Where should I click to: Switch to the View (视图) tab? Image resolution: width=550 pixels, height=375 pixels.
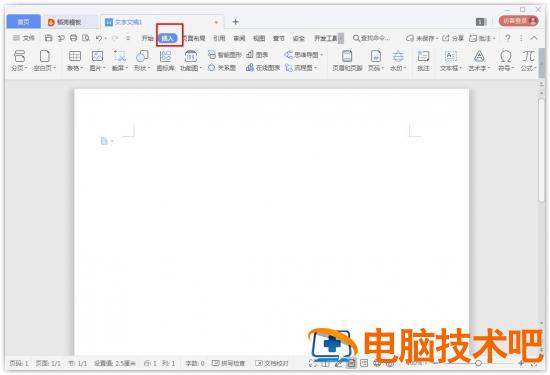pos(259,38)
